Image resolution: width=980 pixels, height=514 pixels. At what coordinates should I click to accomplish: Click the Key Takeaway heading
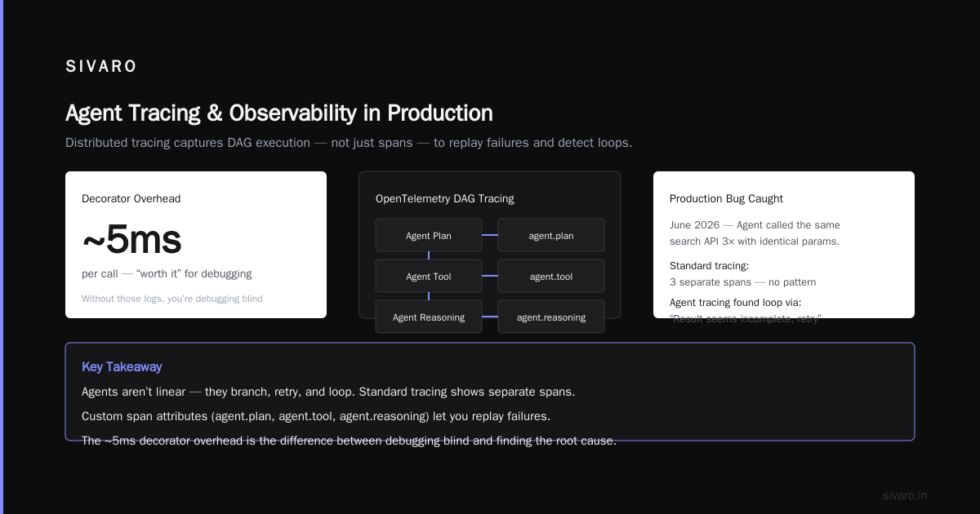pos(122,367)
